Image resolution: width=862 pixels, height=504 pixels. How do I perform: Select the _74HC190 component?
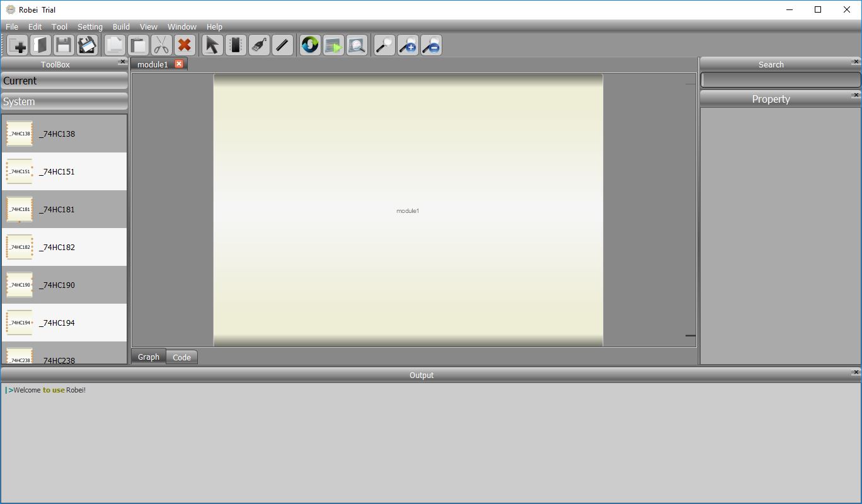pyautogui.click(x=64, y=285)
